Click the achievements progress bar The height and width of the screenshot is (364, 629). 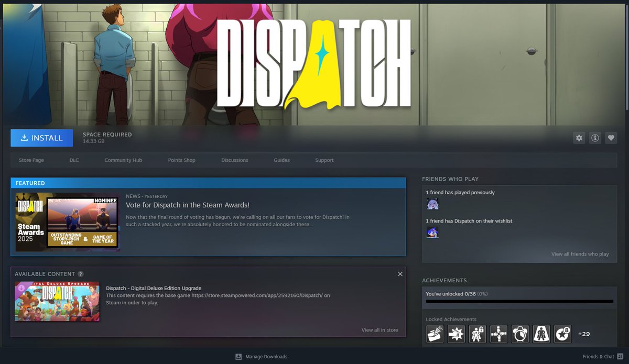(519, 301)
